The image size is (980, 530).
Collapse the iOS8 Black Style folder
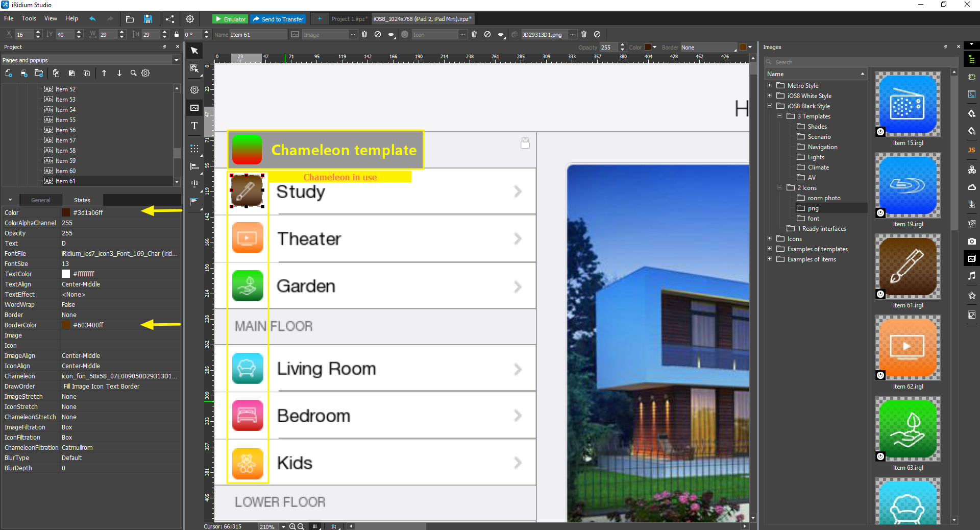[x=769, y=106]
